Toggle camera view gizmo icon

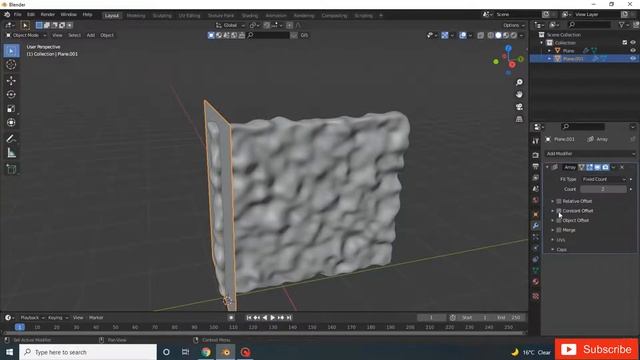(519, 107)
